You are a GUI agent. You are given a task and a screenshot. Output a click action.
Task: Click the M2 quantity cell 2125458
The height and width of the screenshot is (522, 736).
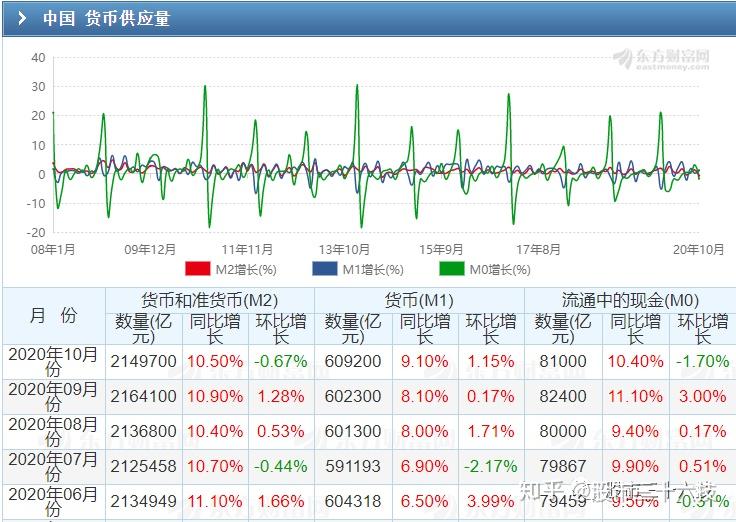[x=144, y=466]
